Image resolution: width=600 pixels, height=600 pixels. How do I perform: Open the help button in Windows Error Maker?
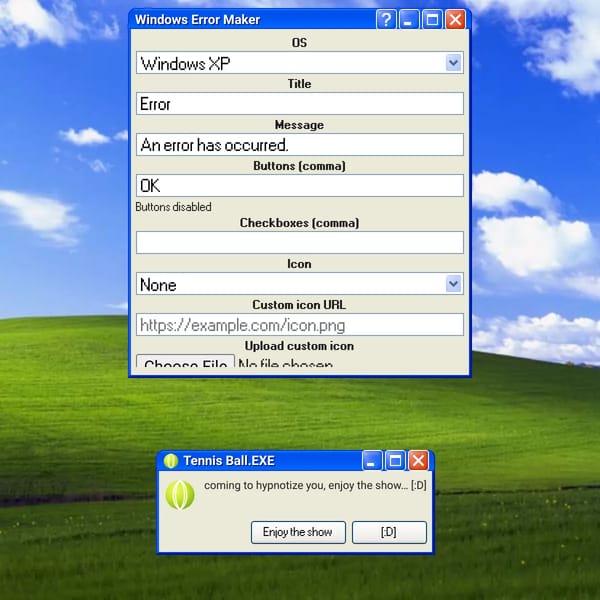coord(386,19)
